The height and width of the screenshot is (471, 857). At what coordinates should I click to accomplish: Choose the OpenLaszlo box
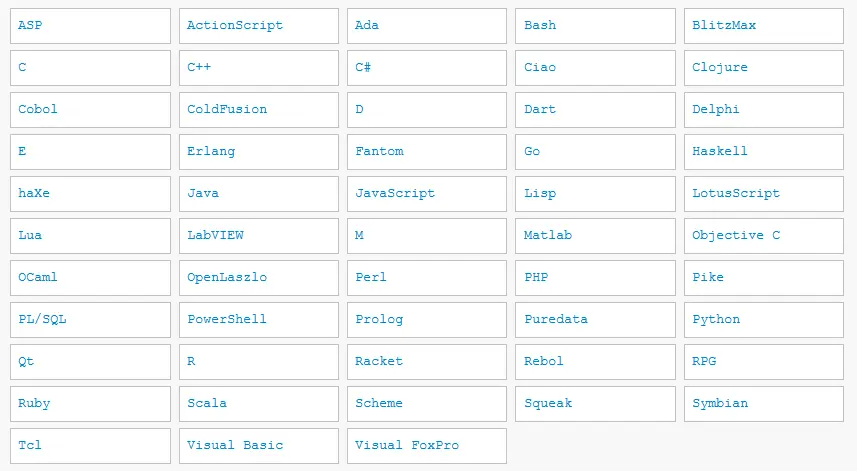click(227, 277)
